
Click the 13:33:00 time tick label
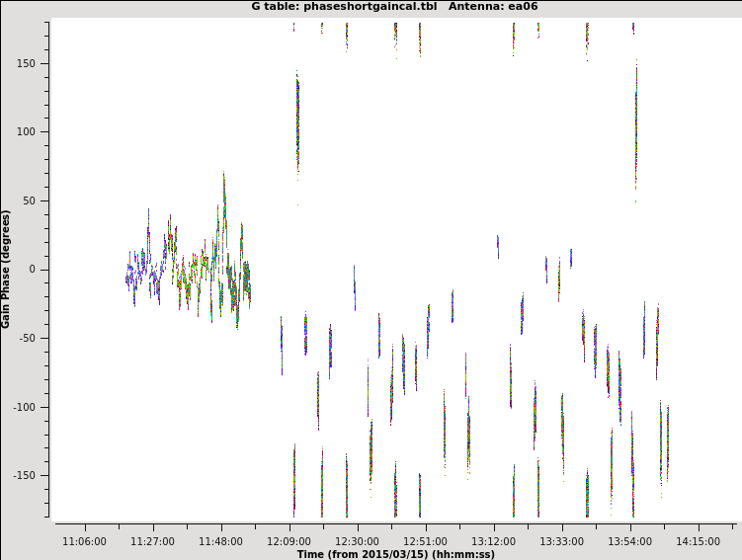(561, 541)
